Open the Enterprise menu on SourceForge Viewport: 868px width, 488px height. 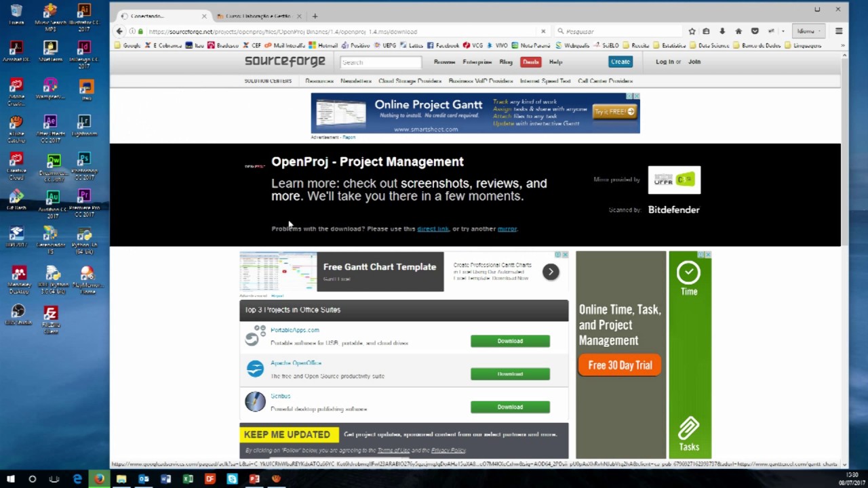click(477, 62)
